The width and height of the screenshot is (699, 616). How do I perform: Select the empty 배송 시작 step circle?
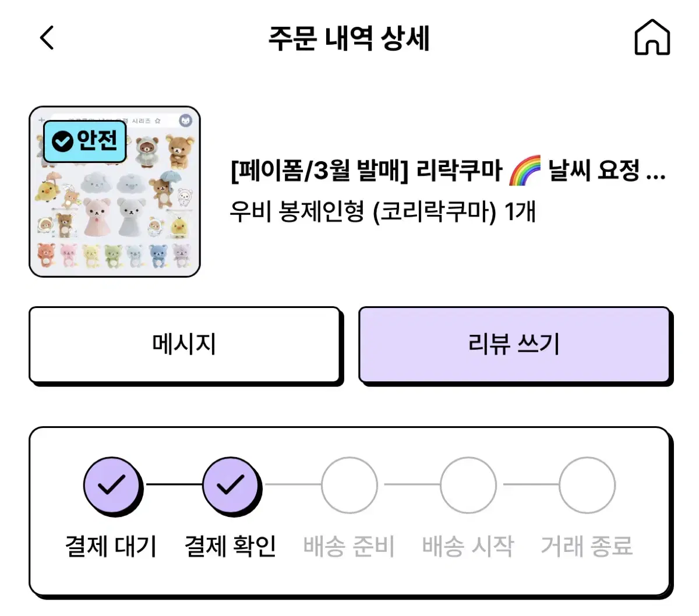tap(468, 485)
